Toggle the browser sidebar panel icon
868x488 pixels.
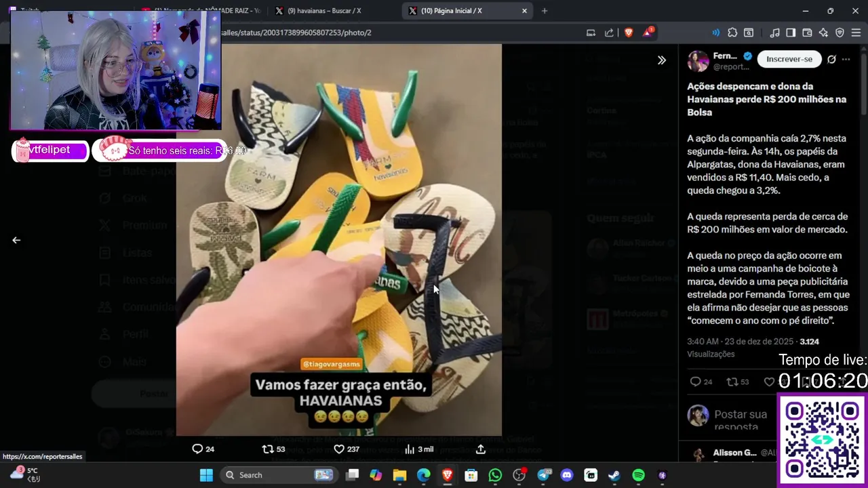(x=791, y=33)
